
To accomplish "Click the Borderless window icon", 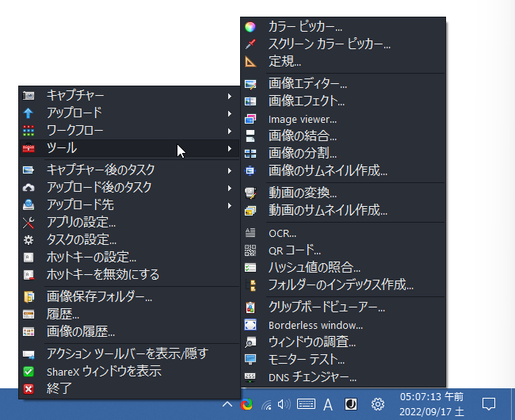I will (x=250, y=325).
